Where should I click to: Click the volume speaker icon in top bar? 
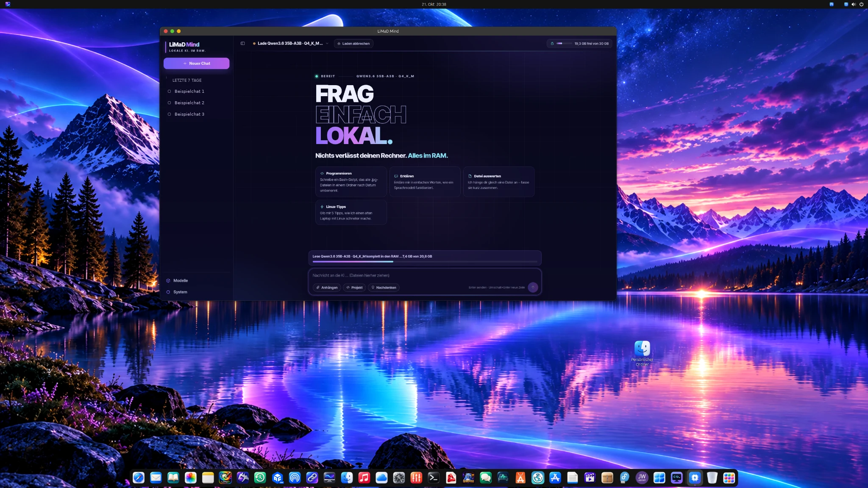pos(854,4)
